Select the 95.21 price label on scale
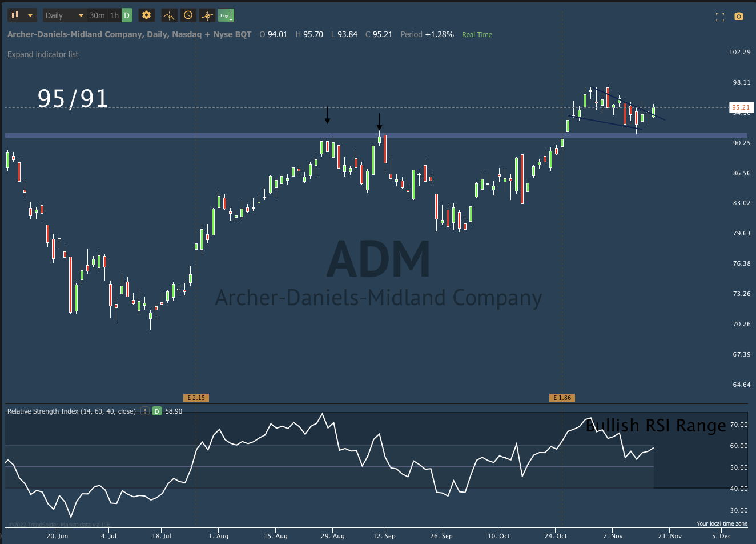Screen dimensions: 756x544 [x=741, y=107]
